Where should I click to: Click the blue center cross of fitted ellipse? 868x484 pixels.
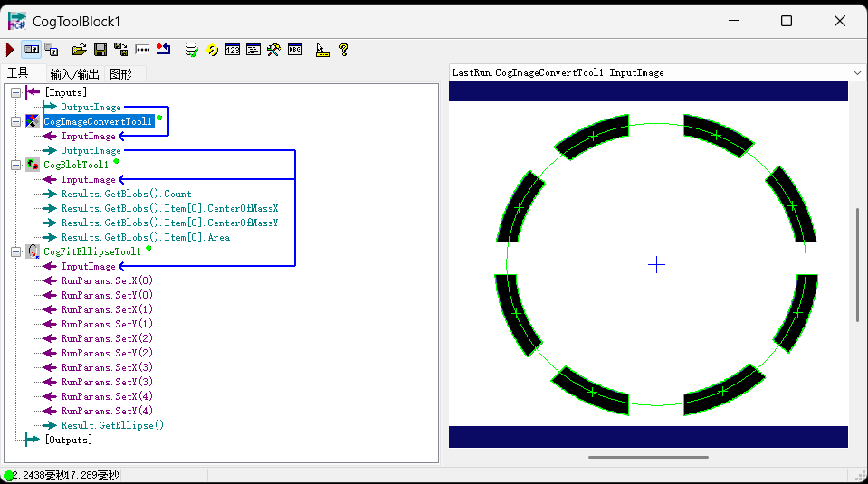click(656, 265)
